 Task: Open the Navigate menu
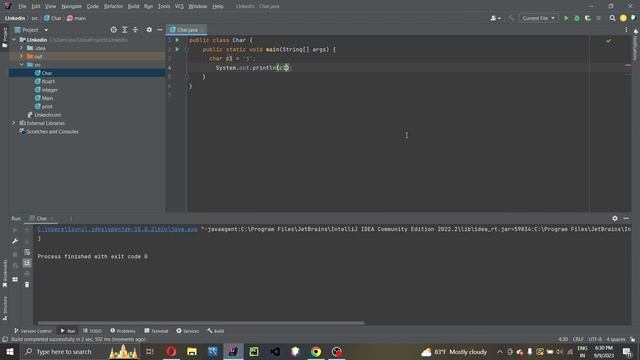[71, 6]
